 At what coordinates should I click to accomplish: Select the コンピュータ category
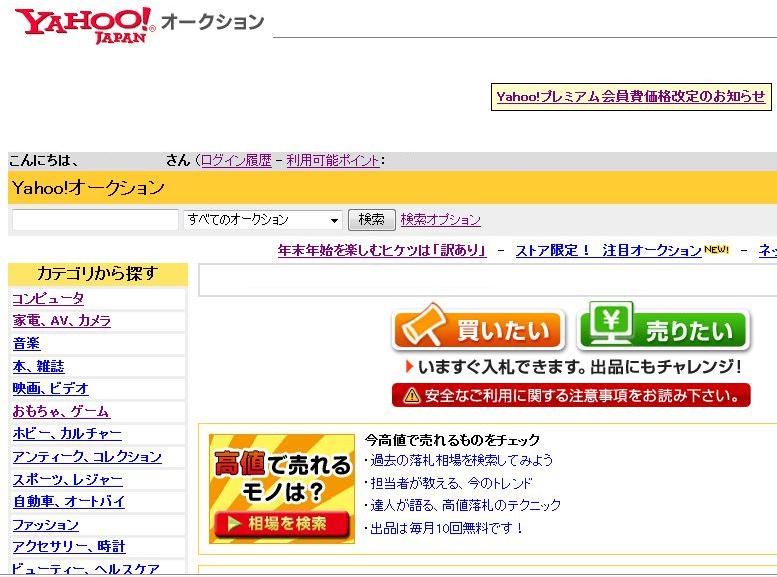[x=48, y=298]
